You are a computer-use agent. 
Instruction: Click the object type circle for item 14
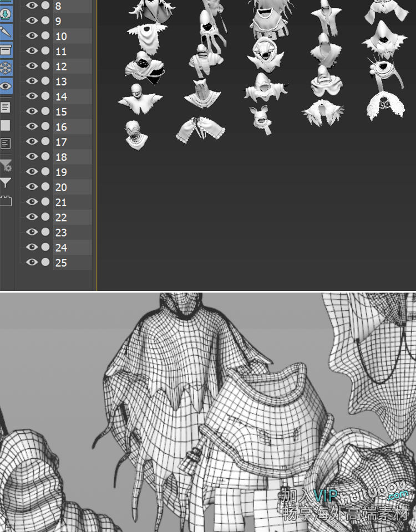(x=45, y=96)
